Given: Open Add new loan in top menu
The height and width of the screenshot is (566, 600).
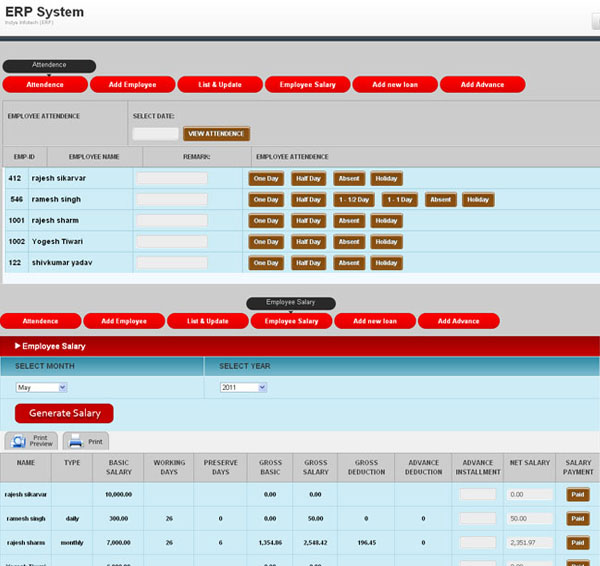Looking at the screenshot, I should pos(395,85).
